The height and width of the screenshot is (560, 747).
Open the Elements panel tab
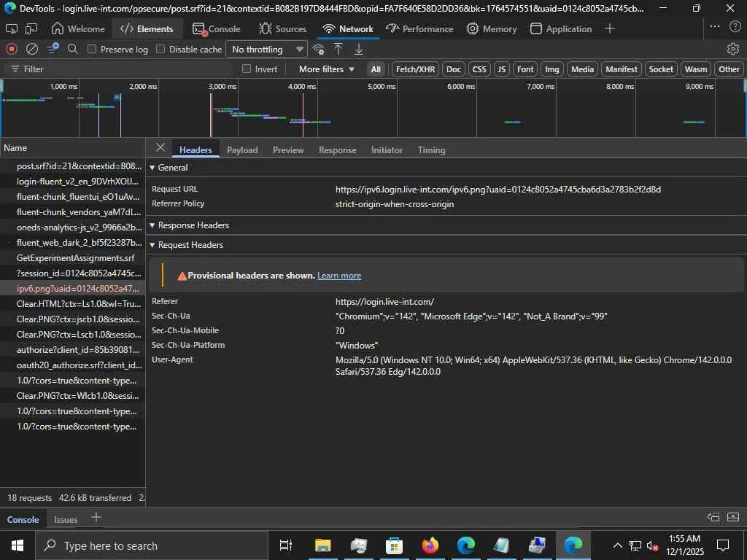coord(147,29)
